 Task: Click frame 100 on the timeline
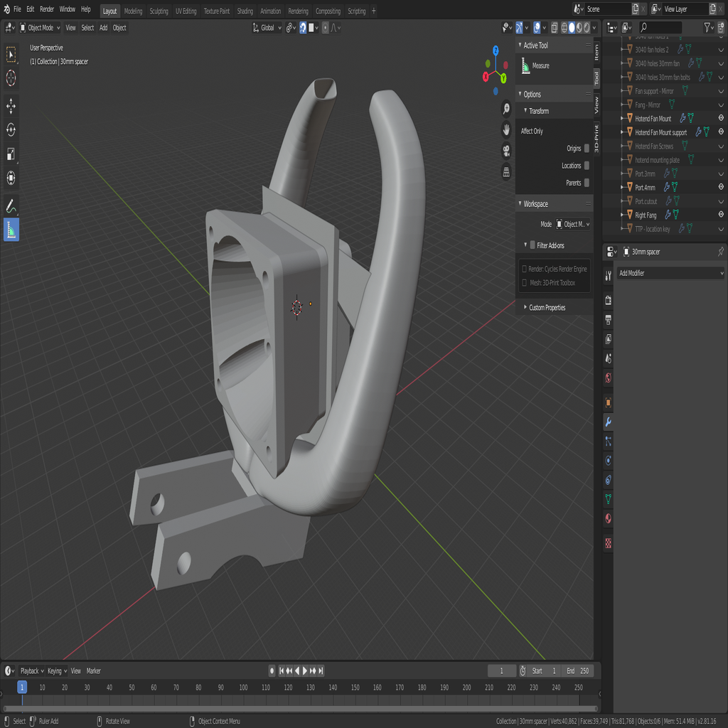click(243, 687)
